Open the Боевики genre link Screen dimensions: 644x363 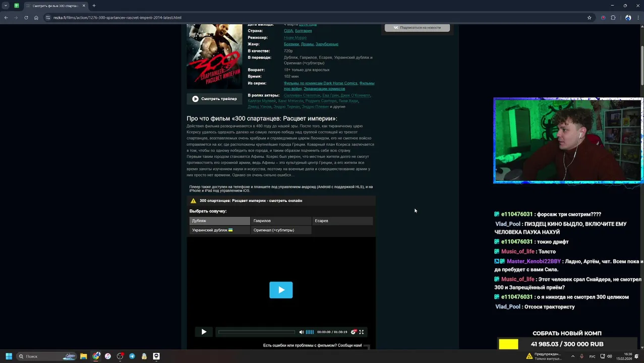coord(291,44)
